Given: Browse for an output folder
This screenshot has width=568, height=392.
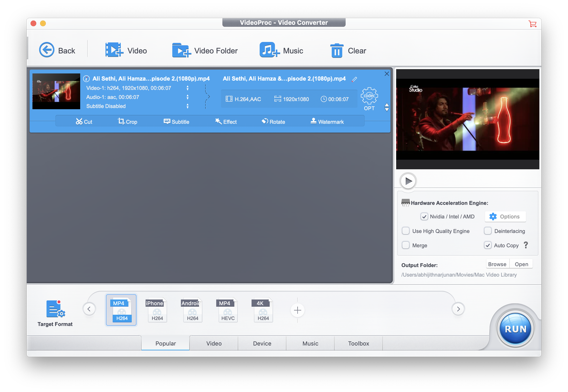Looking at the screenshot, I should (497, 264).
